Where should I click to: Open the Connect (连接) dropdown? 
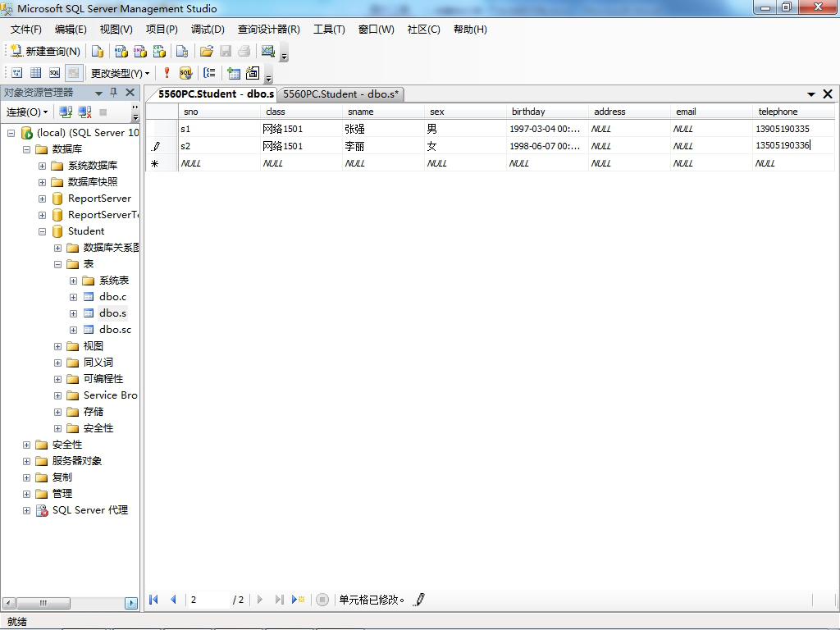[27, 112]
